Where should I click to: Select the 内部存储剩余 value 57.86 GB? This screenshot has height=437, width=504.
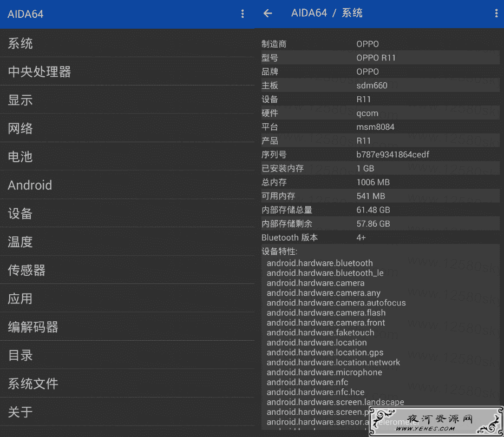pyautogui.click(x=373, y=223)
